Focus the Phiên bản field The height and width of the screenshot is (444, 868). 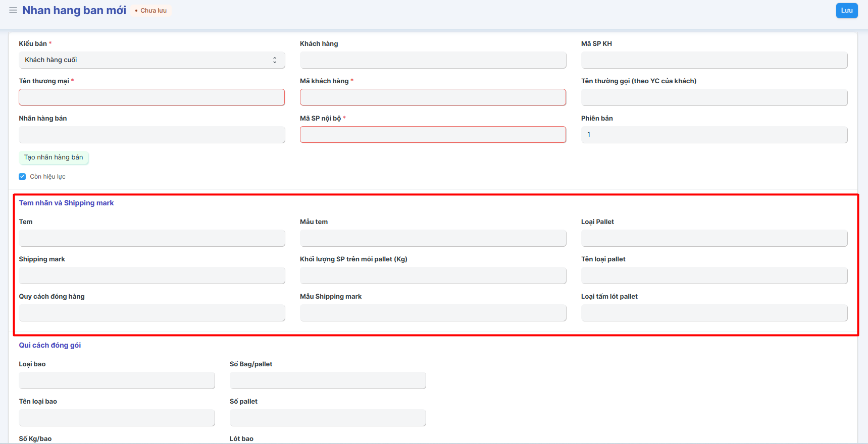tap(714, 135)
